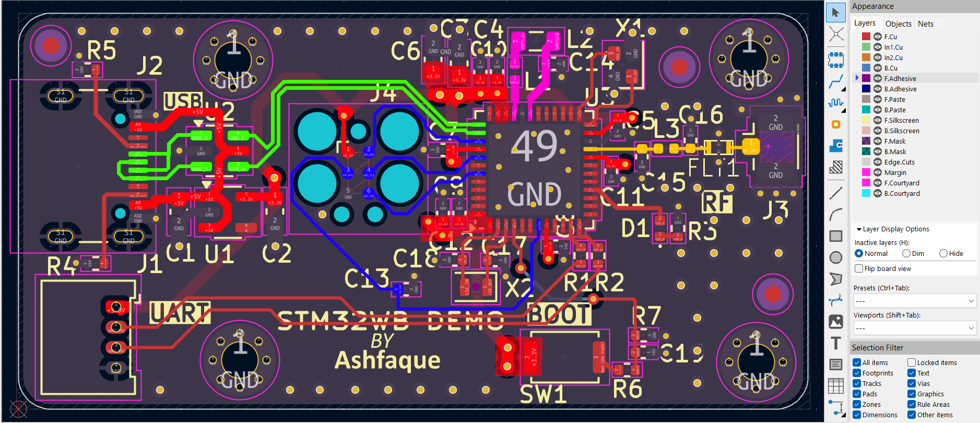Select the Draw Rectangle tool
Image resolution: width=980 pixels, height=423 pixels.
(835, 236)
